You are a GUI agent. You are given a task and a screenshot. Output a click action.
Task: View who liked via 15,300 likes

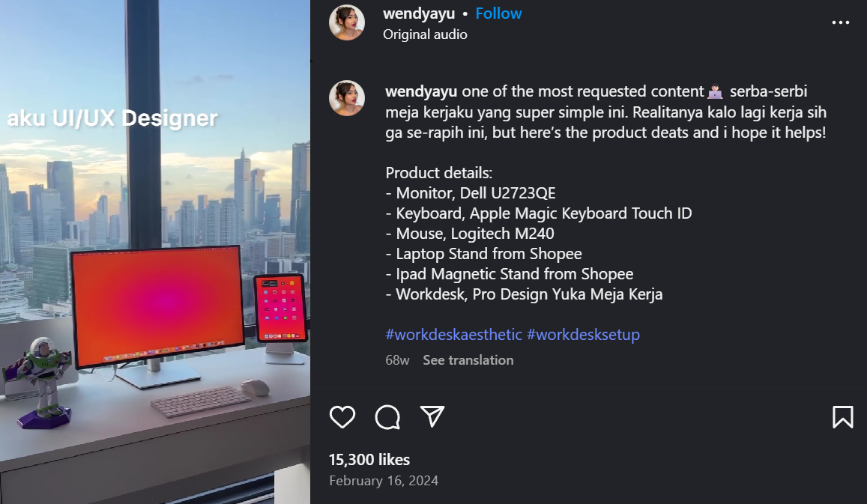(369, 459)
